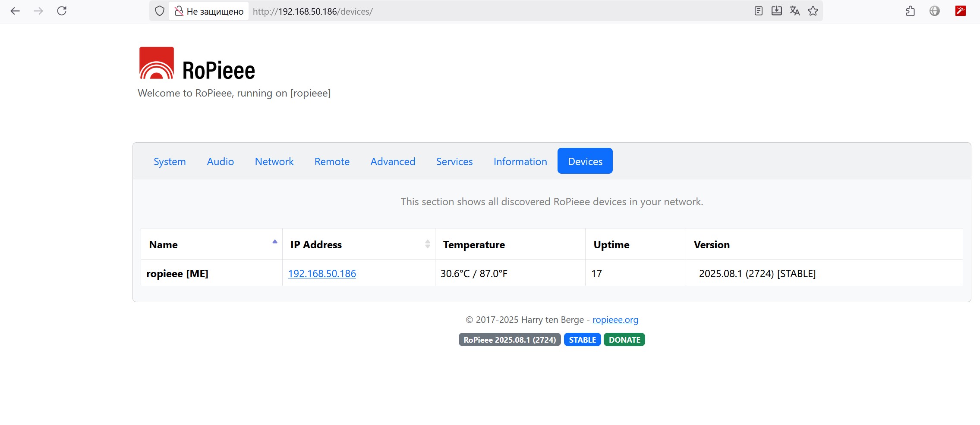Click the shield tracking protection icon
Viewport: 980px width, 425px height.
(x=160, y=11)
